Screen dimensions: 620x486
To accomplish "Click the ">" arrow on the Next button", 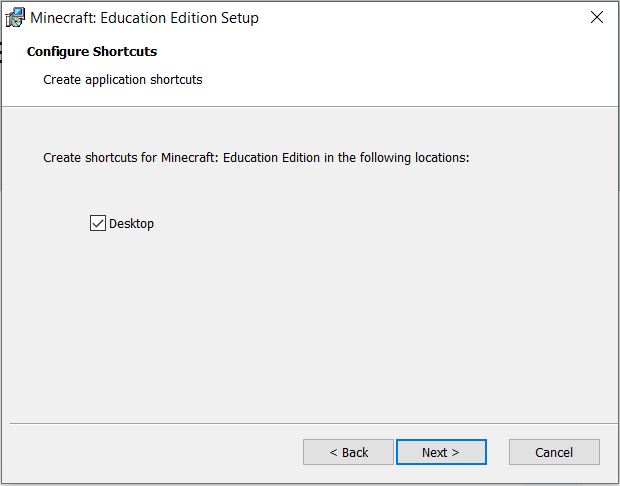I will tap(455, 452).
